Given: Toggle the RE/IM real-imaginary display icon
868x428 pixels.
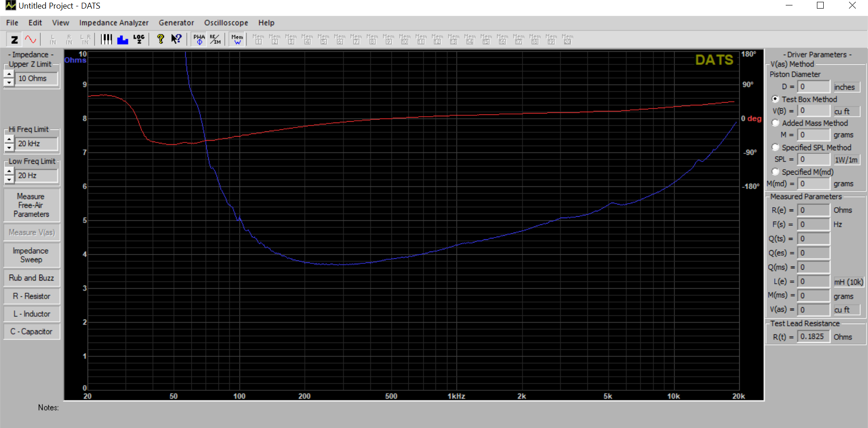Looking at the screenshot, I should (x=215, y=39).
